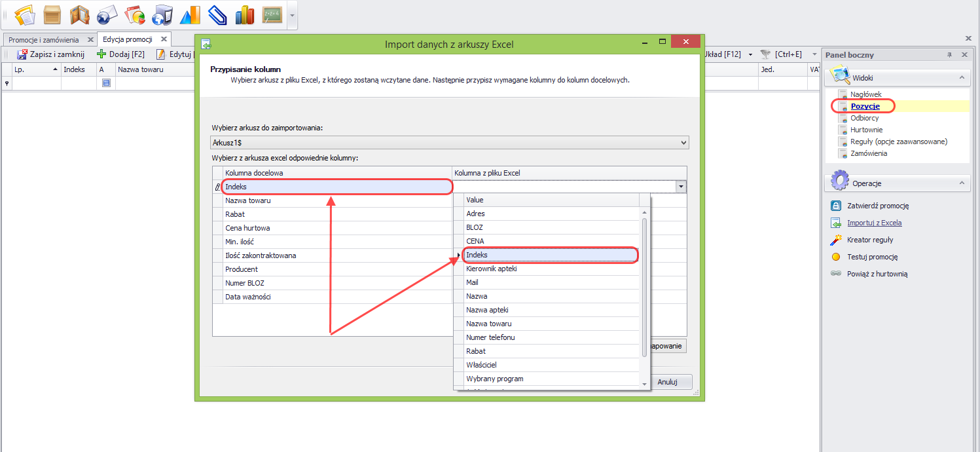The height and width of the screenshot is (452, 980).
Task: Click the padlock icon for Zatwierdź promocję
Action: pos(836,206)
